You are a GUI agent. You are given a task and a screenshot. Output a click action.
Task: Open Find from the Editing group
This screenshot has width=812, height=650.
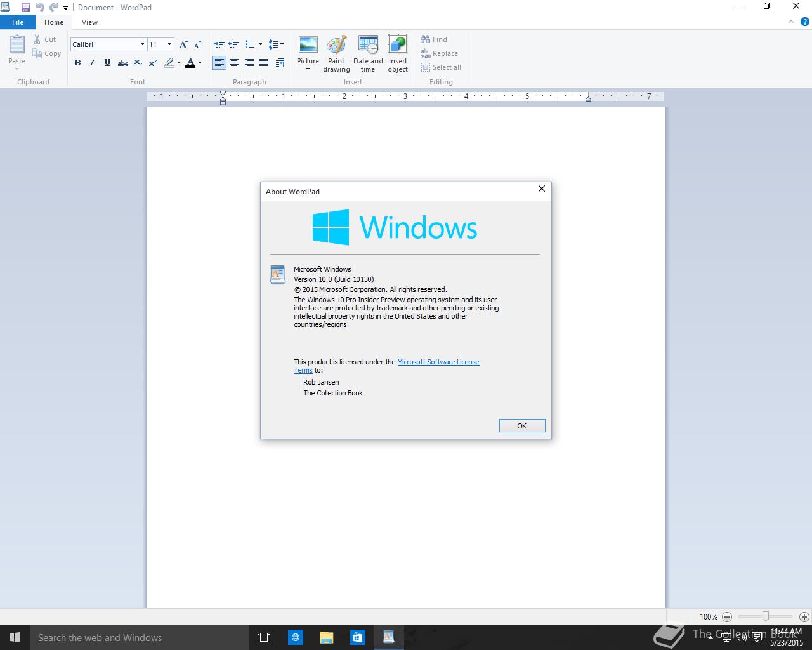434,39
